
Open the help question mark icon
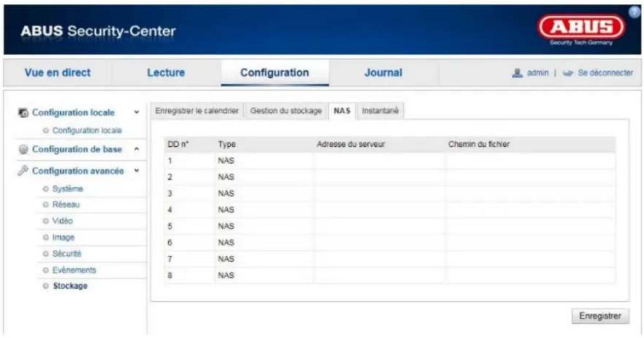click(635, 12)
